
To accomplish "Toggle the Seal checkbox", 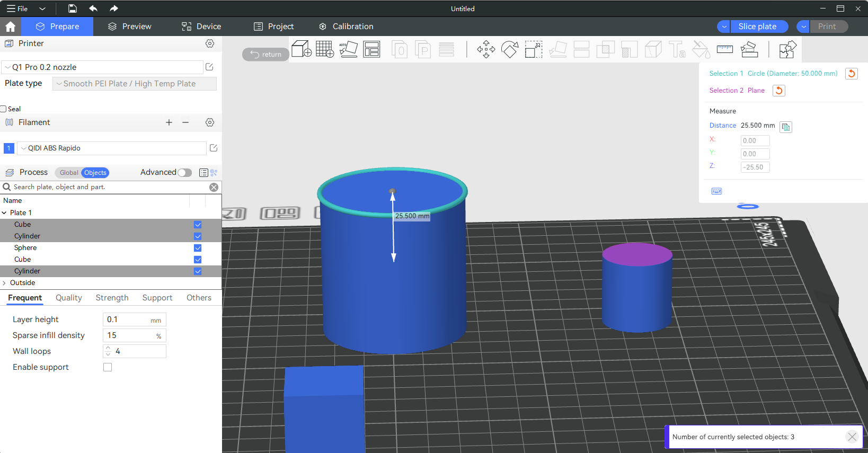I will coord(4,109).
